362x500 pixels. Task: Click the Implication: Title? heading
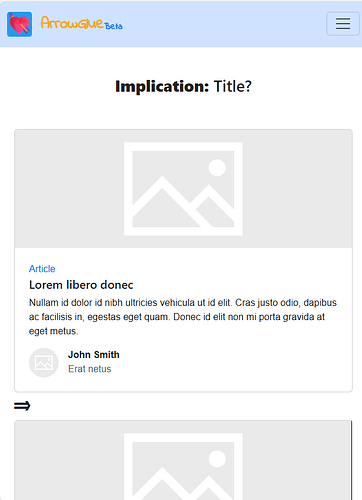tap(183, 86)
